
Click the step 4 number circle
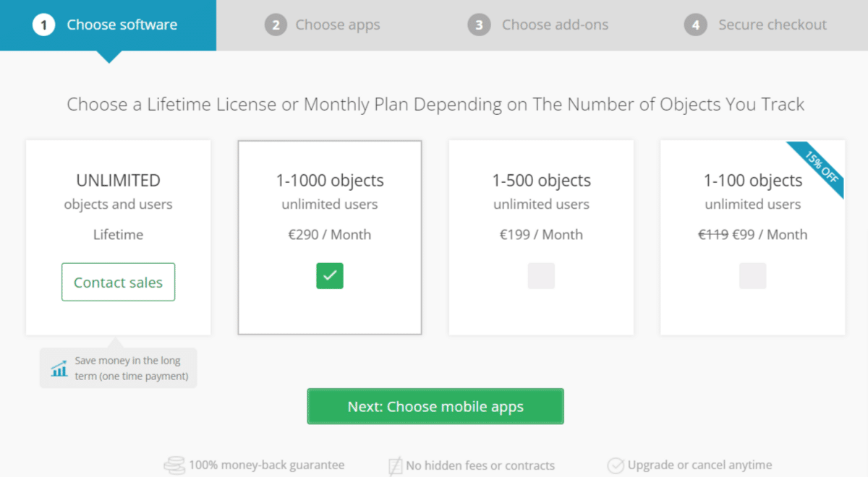click(x=695, y=25)
